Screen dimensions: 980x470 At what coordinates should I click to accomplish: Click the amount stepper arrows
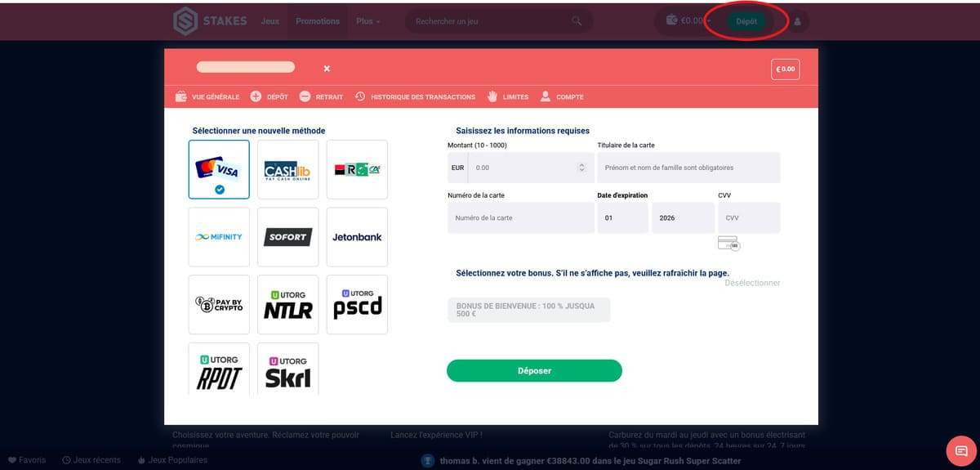point(581,168)
